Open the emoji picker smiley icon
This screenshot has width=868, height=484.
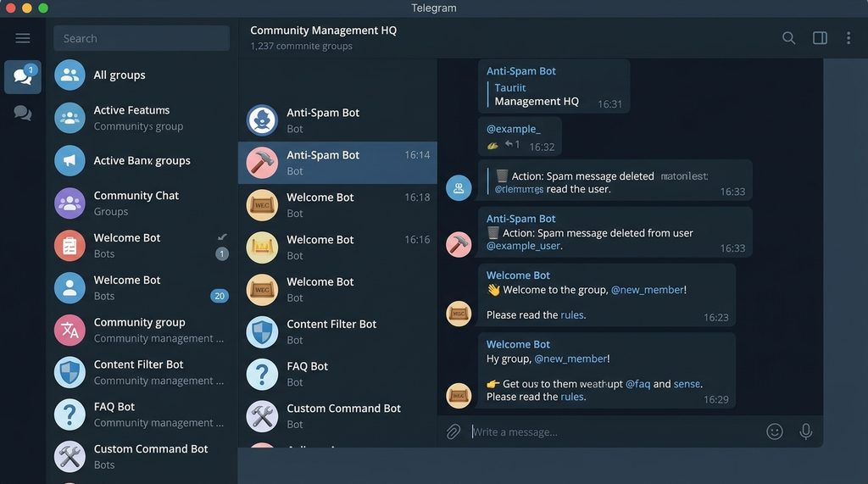tap(774, 431)
